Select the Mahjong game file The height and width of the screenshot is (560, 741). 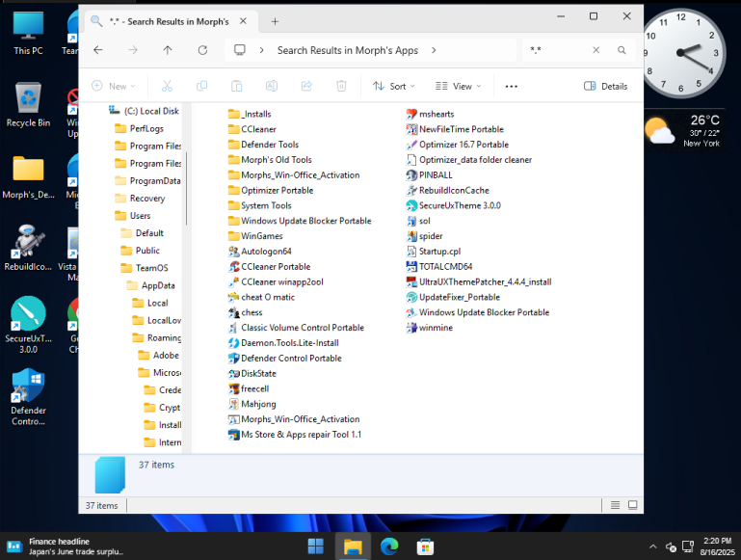251,404
